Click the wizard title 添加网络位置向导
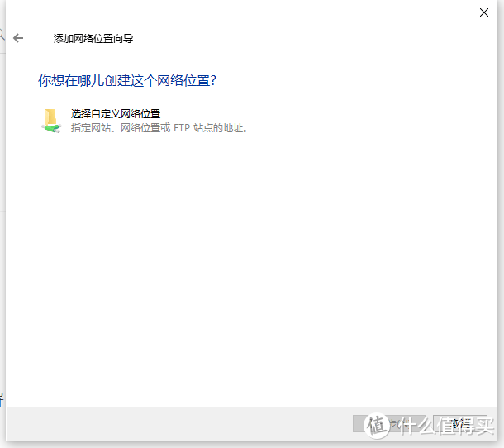504x448 pixels. (x=93, y=39)
